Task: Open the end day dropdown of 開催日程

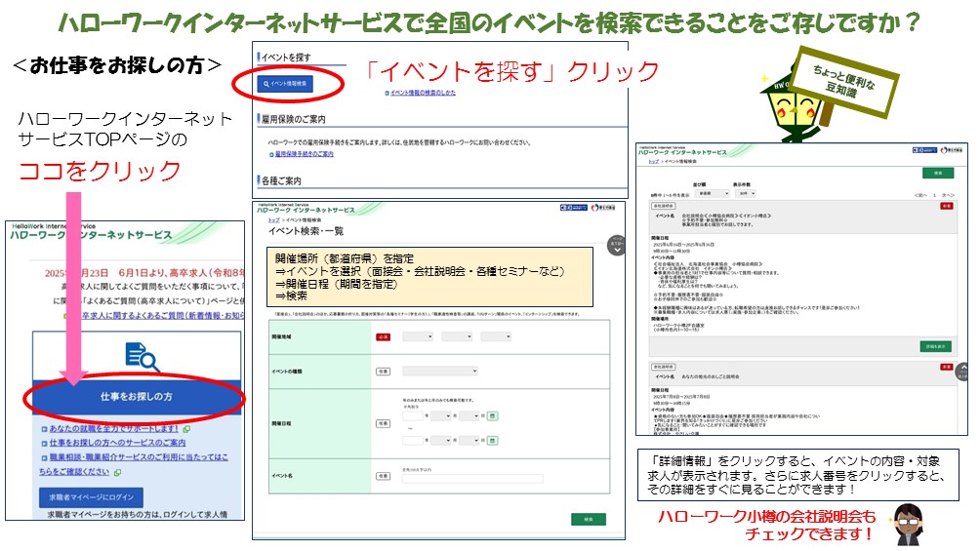Action: [x=469, y=441]
